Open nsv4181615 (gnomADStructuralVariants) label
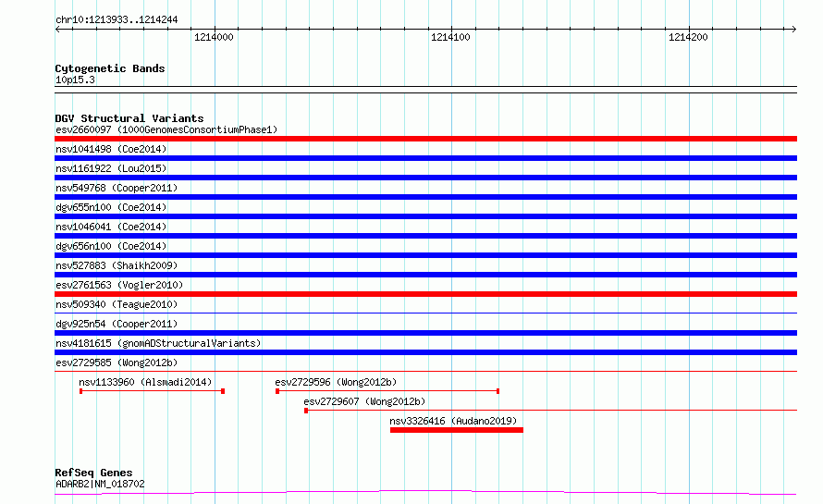The height and width of the screenshot is (504, 823). (158, 343)
